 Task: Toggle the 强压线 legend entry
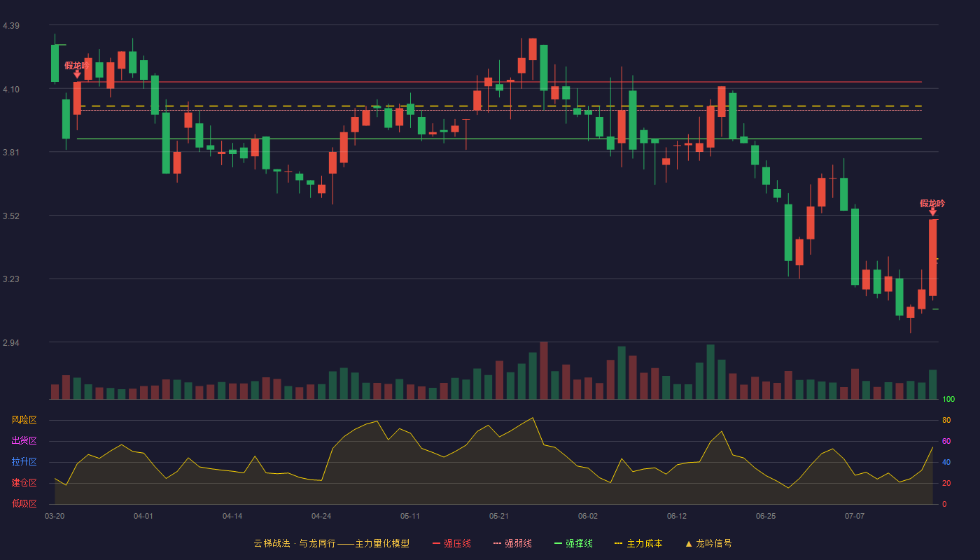451,543
